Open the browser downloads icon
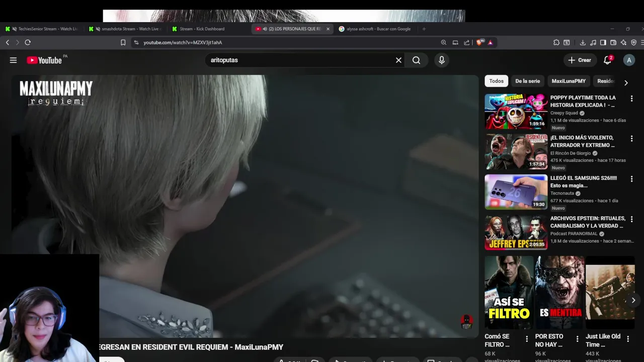 pos(583,43)
